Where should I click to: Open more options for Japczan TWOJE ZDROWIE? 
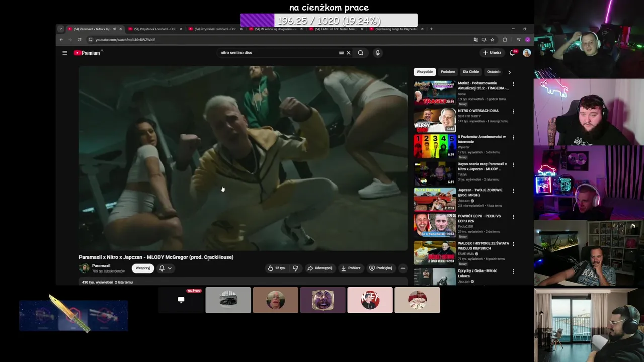[x=513, y=191]
